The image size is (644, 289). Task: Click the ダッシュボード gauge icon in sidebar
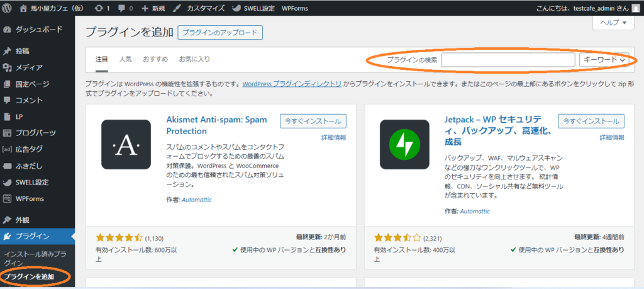[x=7, y=30]
